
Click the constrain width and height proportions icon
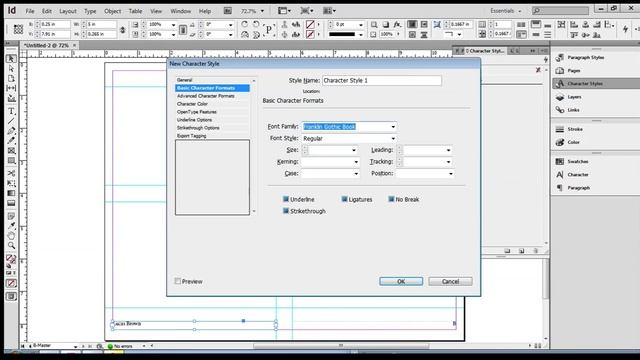coord(122,29)
